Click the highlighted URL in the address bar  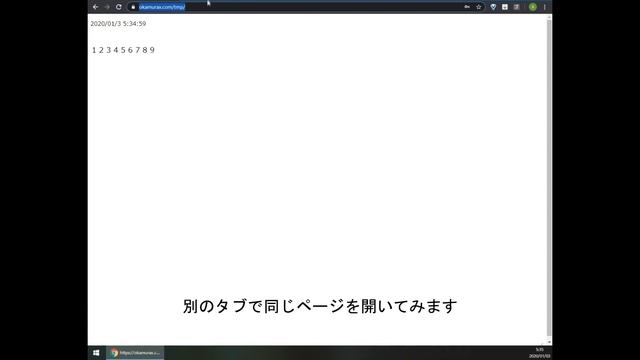[162, 7]
